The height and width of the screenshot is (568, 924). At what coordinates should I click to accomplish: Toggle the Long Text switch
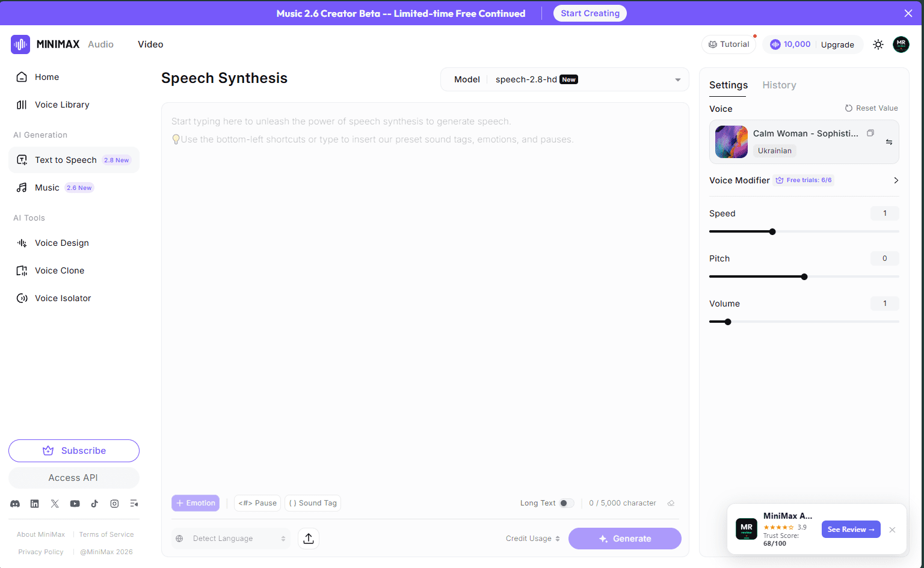pyautogui.click(x=566, y=503)
